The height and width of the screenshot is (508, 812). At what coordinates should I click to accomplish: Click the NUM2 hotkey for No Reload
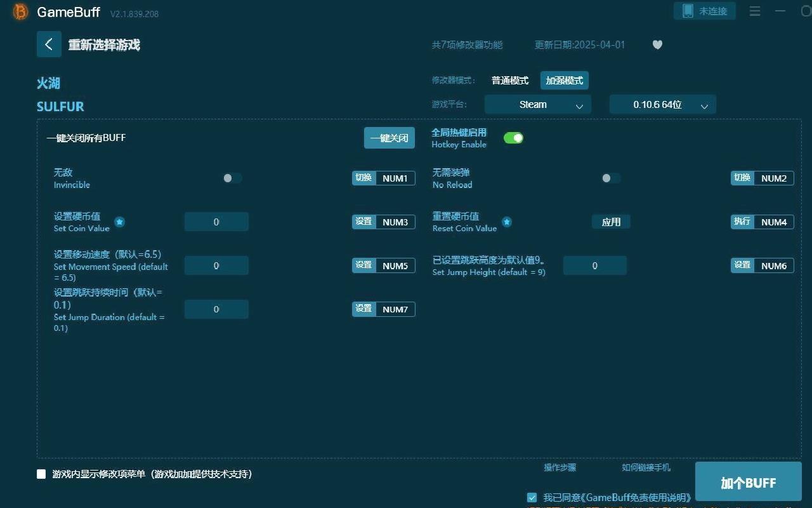(774, 178)
